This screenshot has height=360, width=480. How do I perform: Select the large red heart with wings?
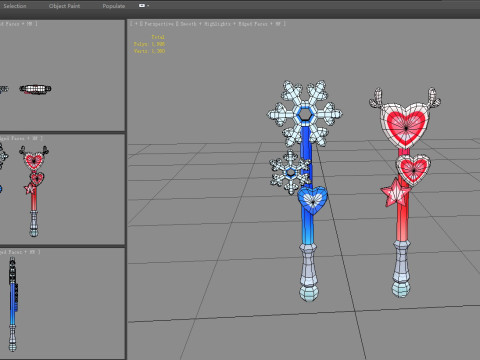tap(405, 122)
